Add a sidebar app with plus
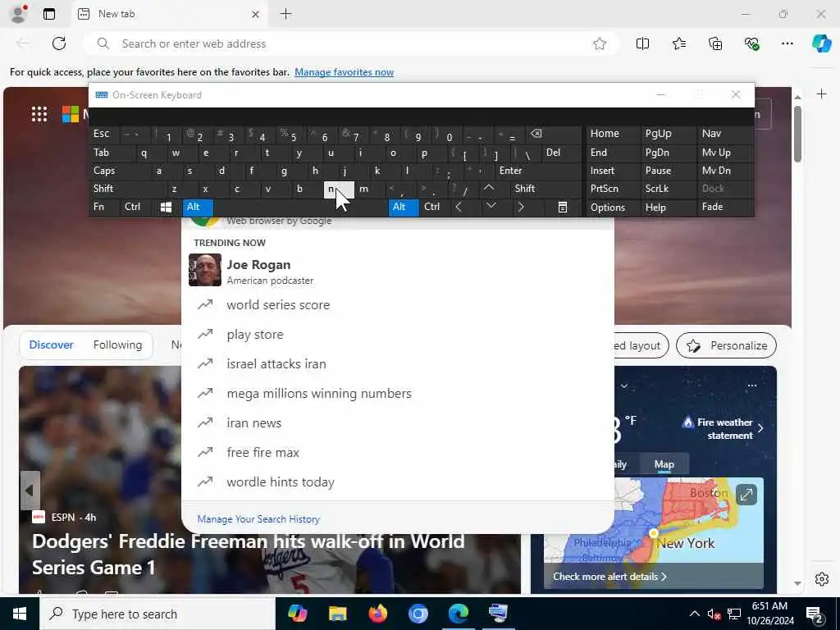The image size is (840, 630). 822,94
